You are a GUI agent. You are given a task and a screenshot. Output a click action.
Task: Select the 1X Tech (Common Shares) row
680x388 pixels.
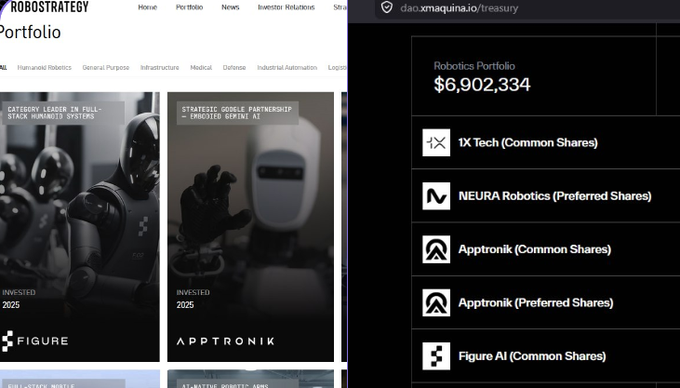(546, 143)
